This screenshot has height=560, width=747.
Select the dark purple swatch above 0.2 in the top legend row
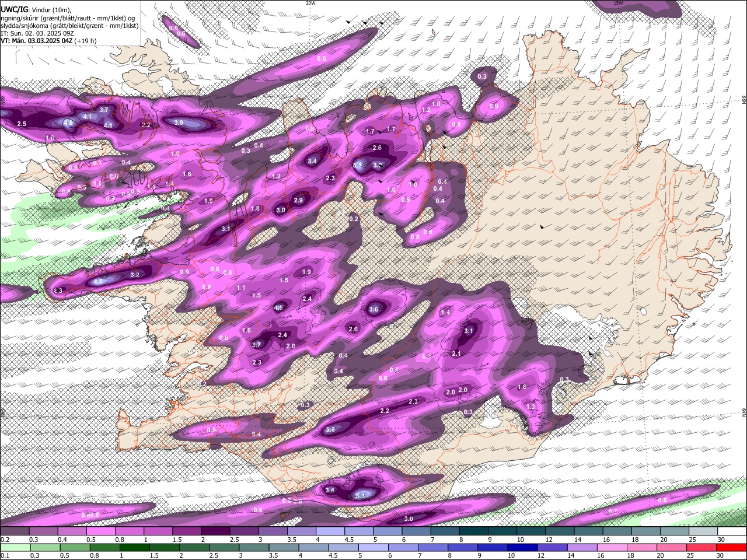pyautogui.click(x=15, y=531)
